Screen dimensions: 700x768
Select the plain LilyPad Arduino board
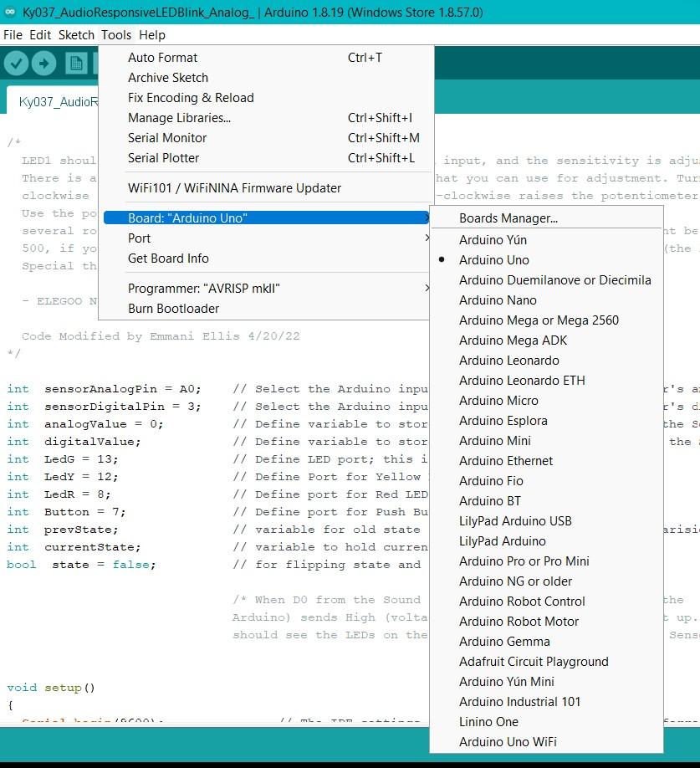click(x=546, y=541)
